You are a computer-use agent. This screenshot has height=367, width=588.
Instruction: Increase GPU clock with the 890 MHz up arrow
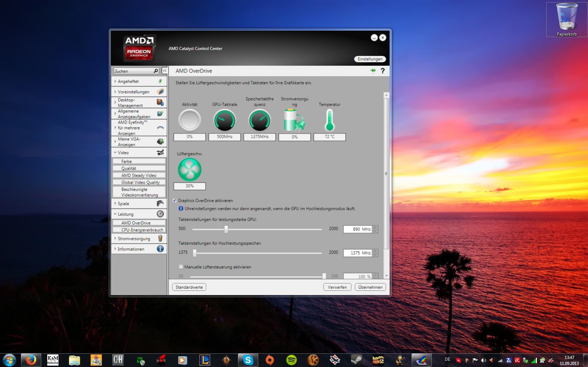375,227
